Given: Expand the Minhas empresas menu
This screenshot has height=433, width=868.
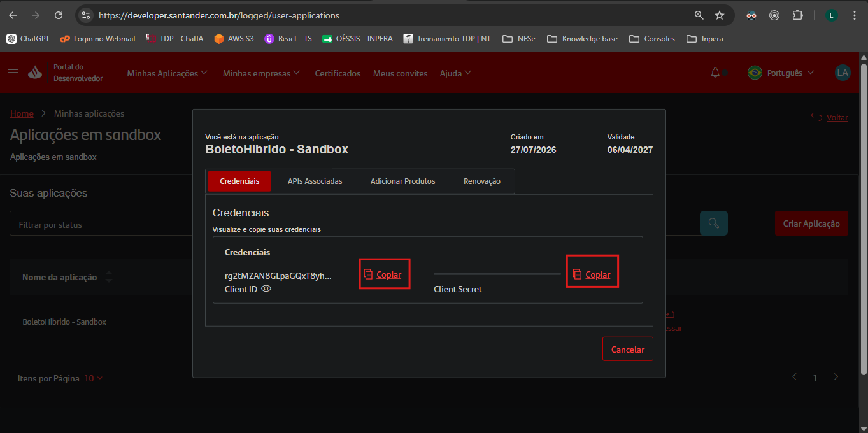Looking at the screenshot, I should coord(261,73).
